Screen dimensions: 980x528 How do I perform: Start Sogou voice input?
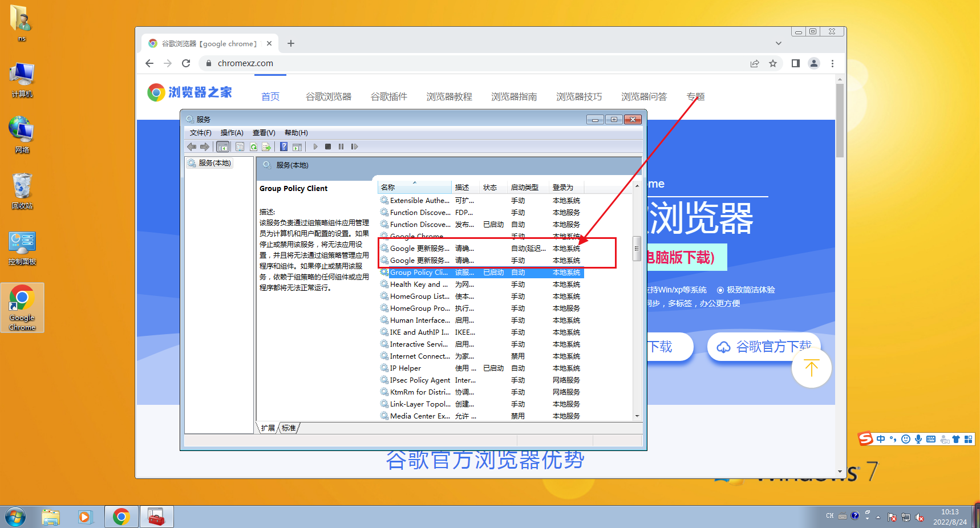(918, 439)
